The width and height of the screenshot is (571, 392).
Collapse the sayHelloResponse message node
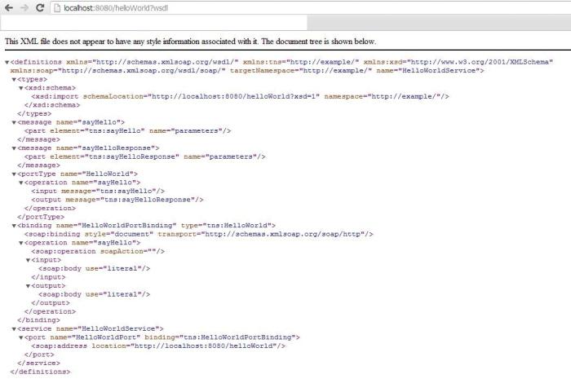pos(14,148)
